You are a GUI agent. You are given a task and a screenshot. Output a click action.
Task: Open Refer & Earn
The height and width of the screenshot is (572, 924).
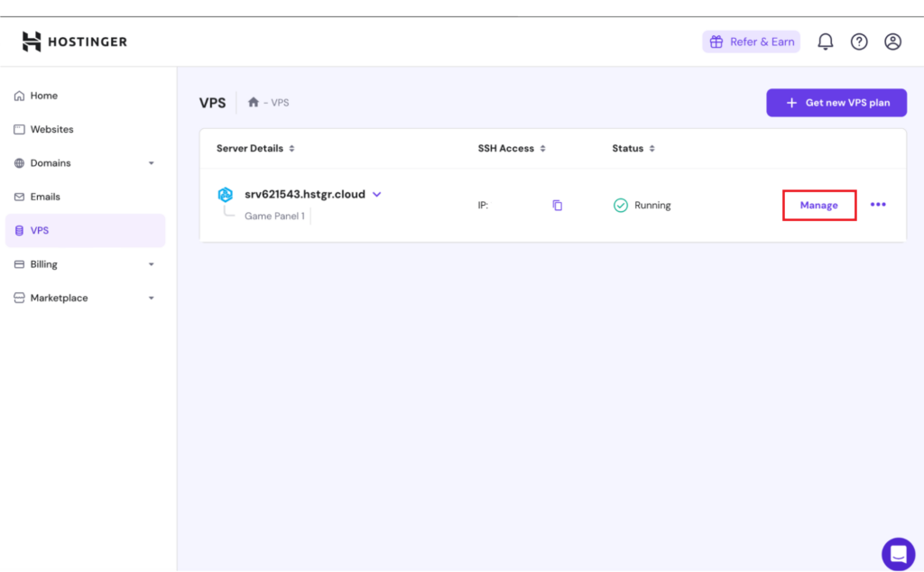click(x=751, y=41)
